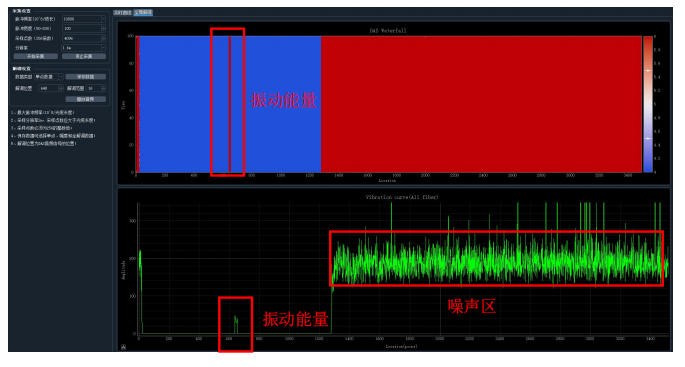The height and width of the screenshot is (367, 685).
Task: Click the lower handle on the waterfall colorbar
Action: point(648,138)
